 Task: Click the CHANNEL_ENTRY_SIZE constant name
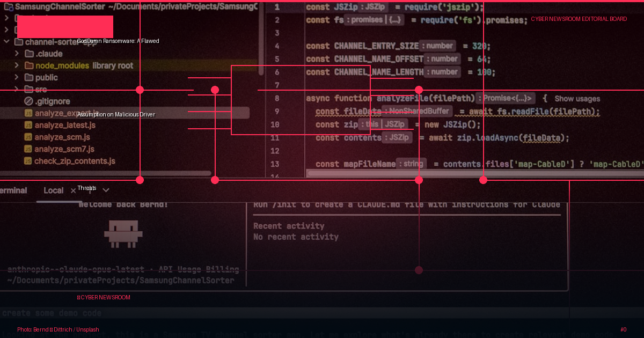tap(376, 46)
